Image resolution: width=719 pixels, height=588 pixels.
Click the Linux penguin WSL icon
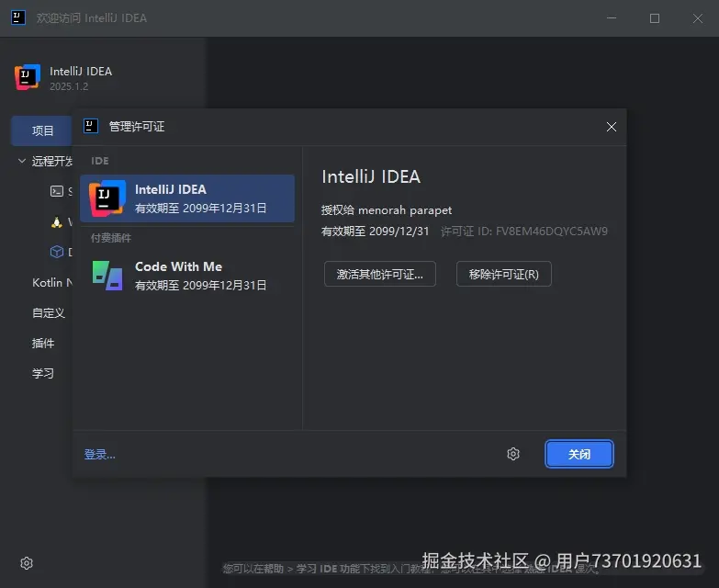[x=56, y=222]
